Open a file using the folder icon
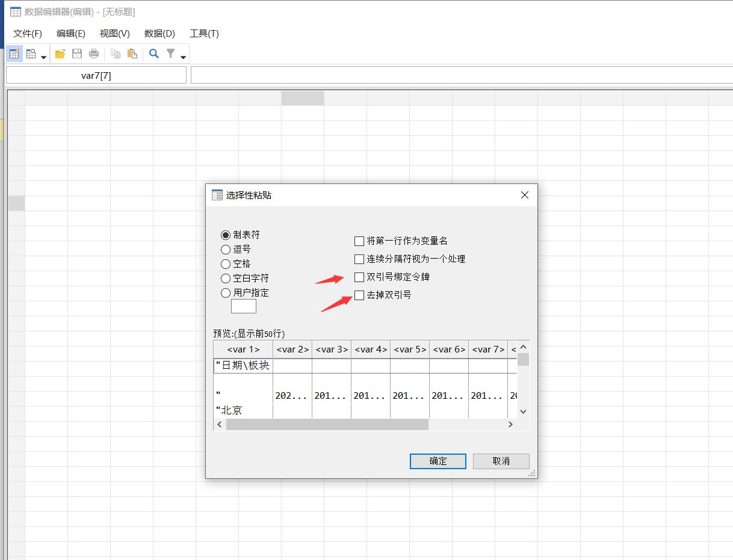The height and width of the screenshot is (560, 733). 60,54
